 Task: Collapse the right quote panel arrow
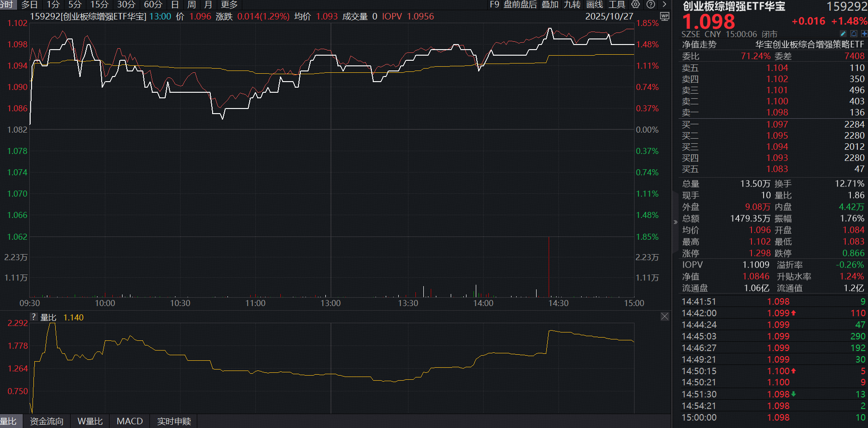pyautogui.click(x=675, y=222)
